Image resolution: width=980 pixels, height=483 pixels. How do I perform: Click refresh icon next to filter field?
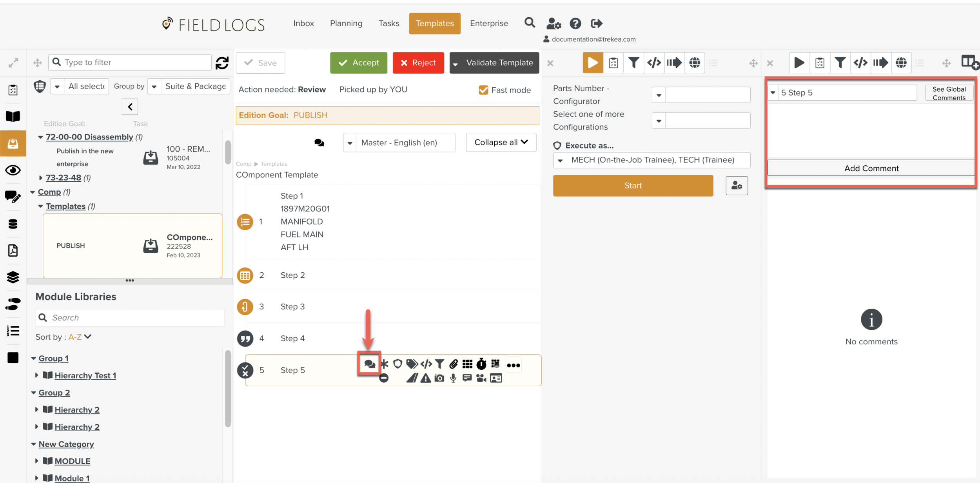pos(222,63)
